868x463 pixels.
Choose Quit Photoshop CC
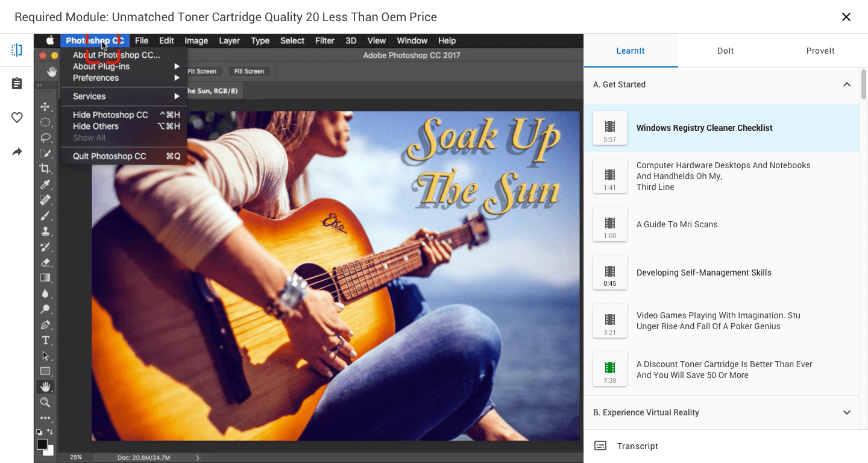(124, 156)
